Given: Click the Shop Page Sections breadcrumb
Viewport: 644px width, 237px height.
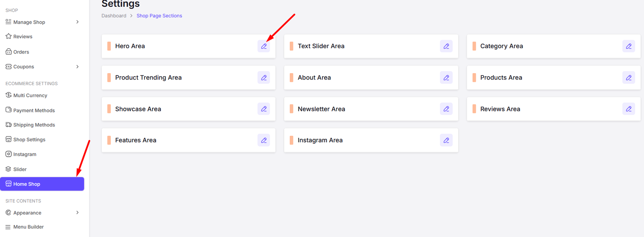Looking at the screenshot, I should coord(159,16).
